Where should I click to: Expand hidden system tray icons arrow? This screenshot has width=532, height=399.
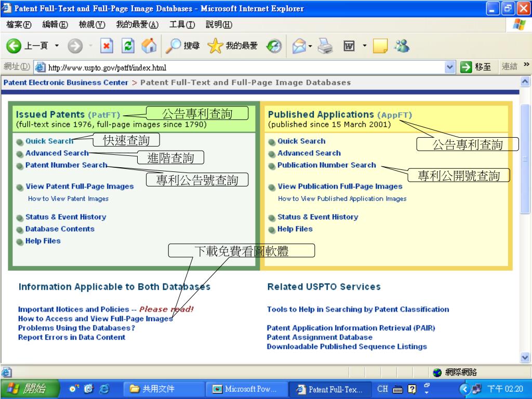[x=464, y=389]
